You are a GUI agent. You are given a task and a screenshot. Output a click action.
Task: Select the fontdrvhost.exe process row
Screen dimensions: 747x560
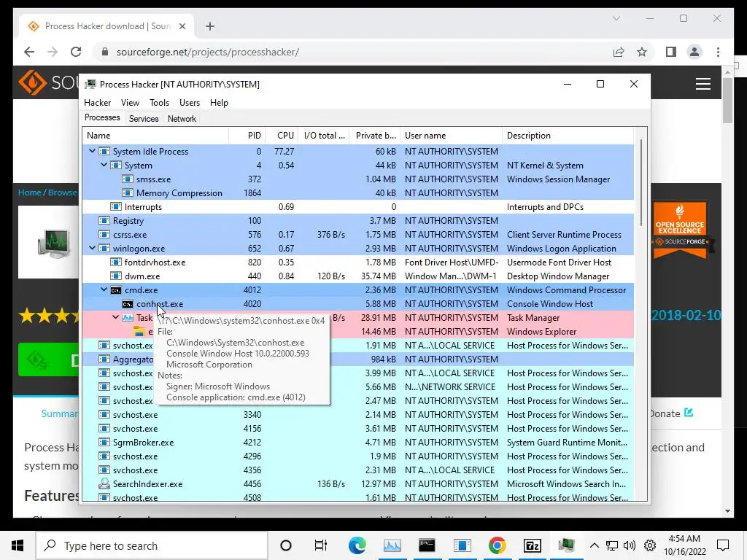point(357,262)
